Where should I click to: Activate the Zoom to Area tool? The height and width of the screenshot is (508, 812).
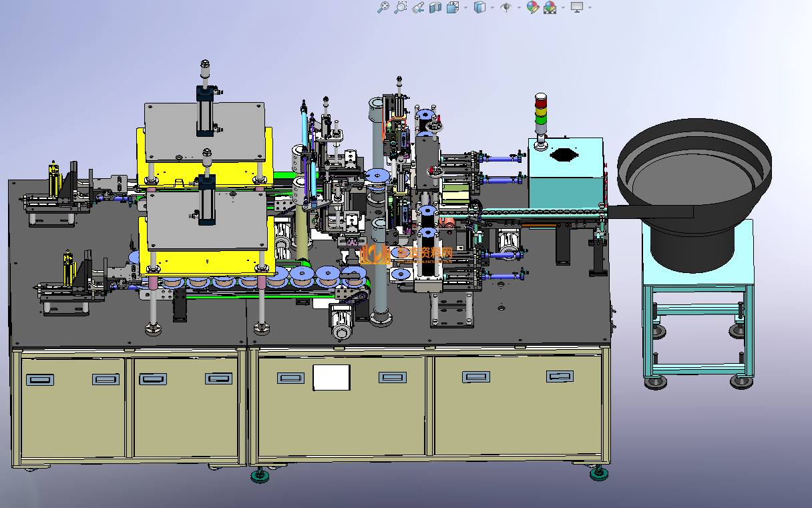[401, 7]
